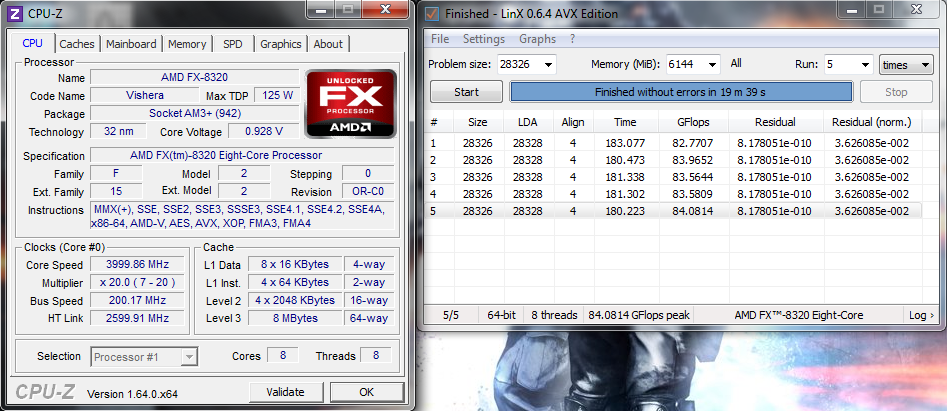
Task: Click the GFlops column header
Action: (693, 122)
